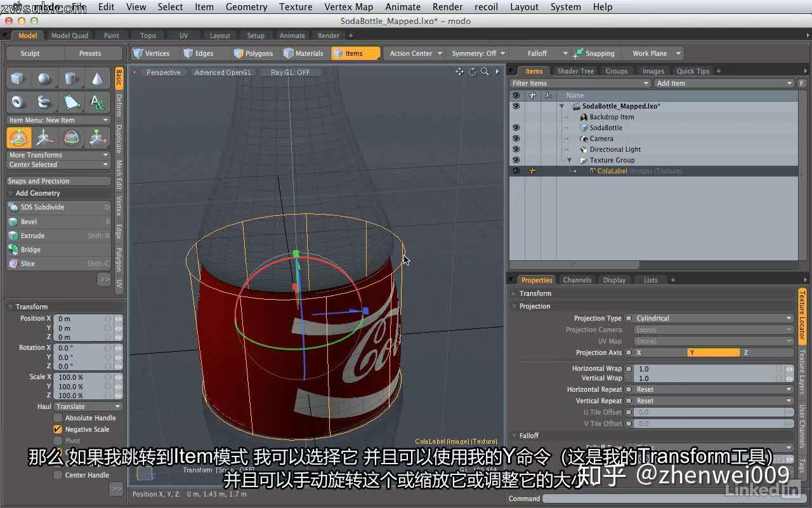Switch to the Shader Tree tab
This screenshot has width=812, height=508.
tap(575, 71)
